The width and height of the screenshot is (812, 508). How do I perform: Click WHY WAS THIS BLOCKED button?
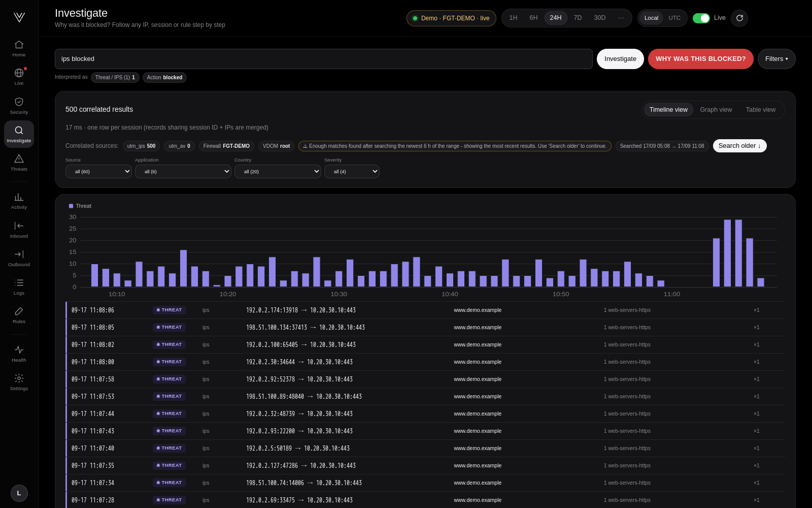click(700, 59)
